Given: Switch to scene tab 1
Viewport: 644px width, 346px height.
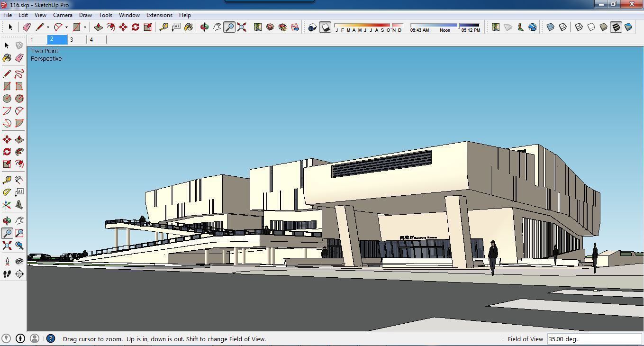Looking at the screenshot, I should point(37,39).
